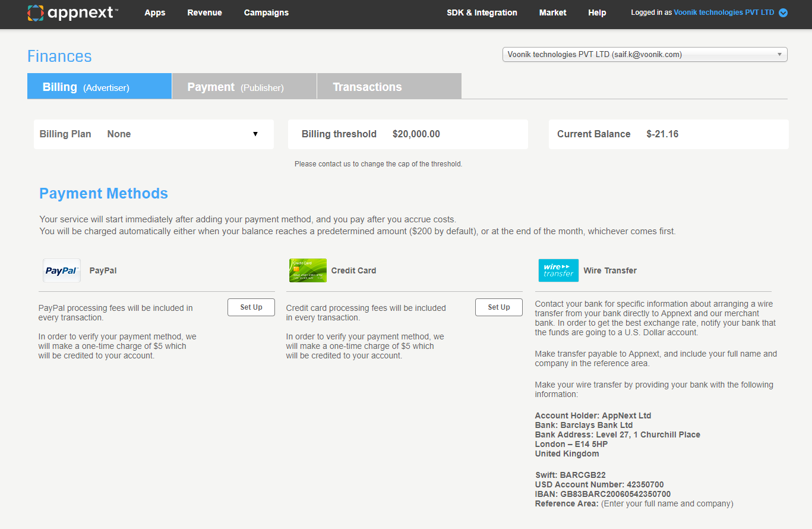Click the Billing threshold $20,000.00 value
The height and width of the screenshot is (529, 812).
click(x=416, y=134)
